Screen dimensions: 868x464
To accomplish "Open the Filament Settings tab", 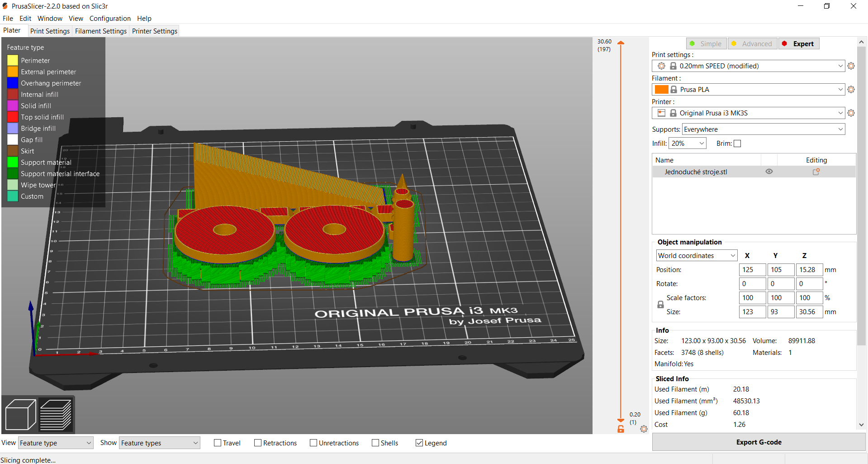I will pos(101,31).
